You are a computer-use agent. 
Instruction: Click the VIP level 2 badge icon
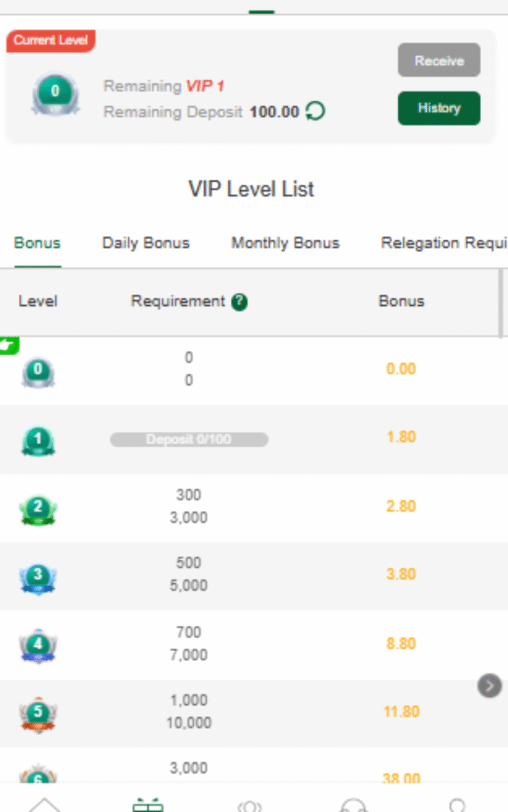tap(38, 509)
